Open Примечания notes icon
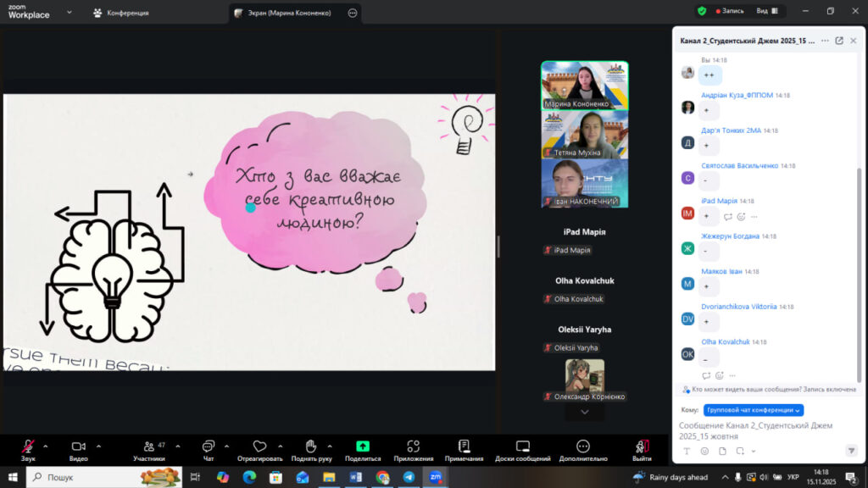The height and width of the screenshot is (488, 868). point(464,447)
